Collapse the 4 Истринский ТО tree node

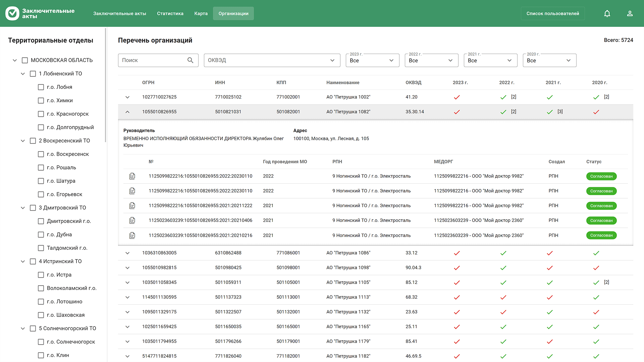(x=23, y=261)
